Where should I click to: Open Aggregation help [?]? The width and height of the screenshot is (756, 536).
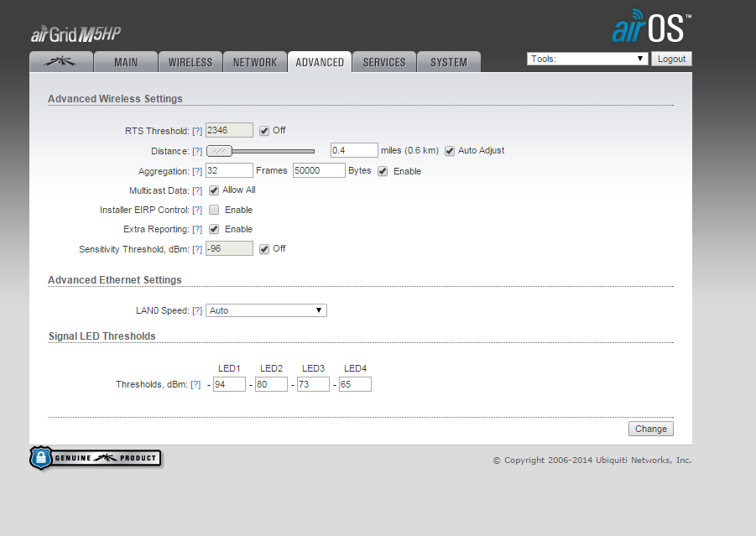pyautogui.click(x=197, y=172)
